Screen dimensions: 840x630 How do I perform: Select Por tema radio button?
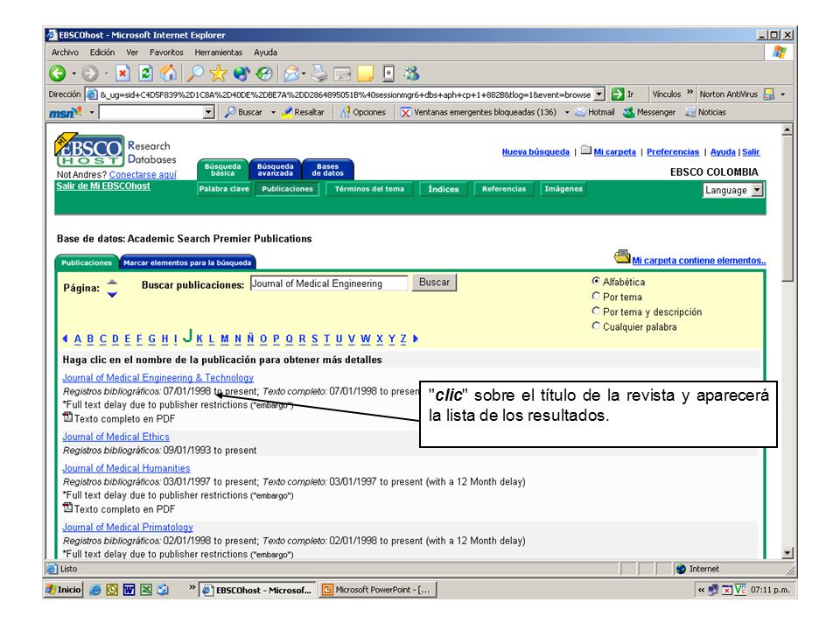[596, 296]
